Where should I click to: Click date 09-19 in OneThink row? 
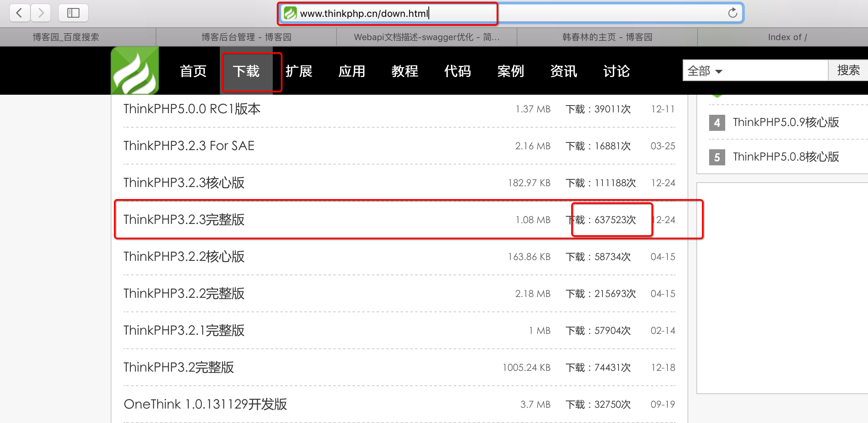click(x=663, y=404)
